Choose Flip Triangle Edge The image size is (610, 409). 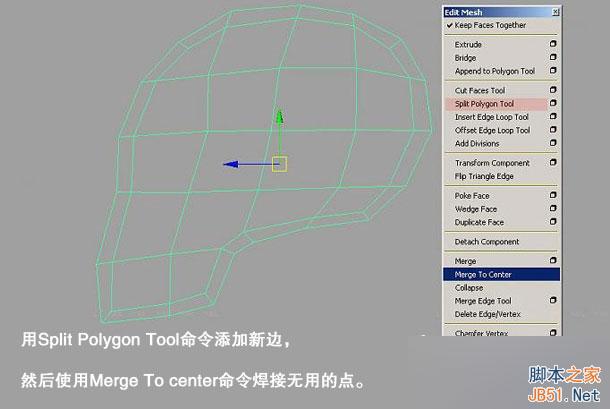pyautogui.click(x=484, y=176)
